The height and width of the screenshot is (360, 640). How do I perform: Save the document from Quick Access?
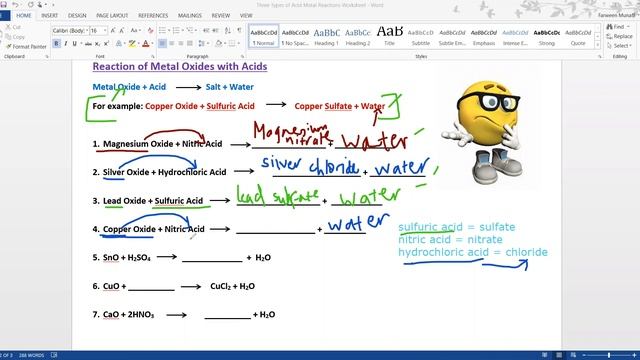tap(4, 4)
